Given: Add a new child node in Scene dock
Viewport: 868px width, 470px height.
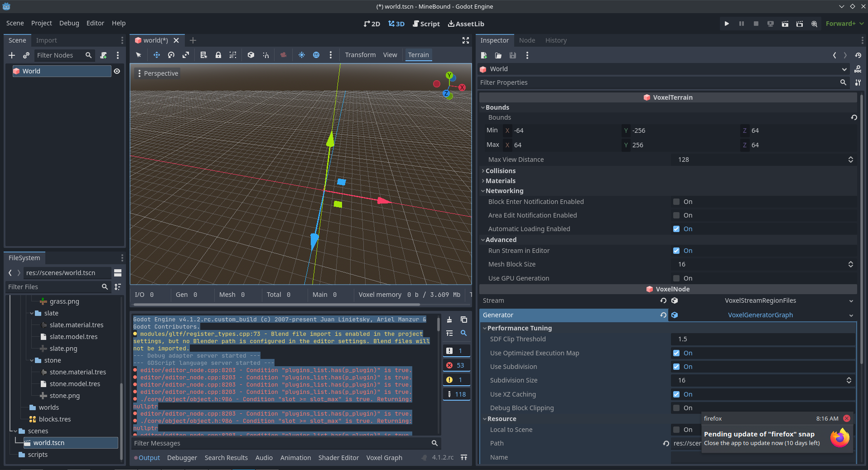Looking at the screenshot, I should point(11,55).
